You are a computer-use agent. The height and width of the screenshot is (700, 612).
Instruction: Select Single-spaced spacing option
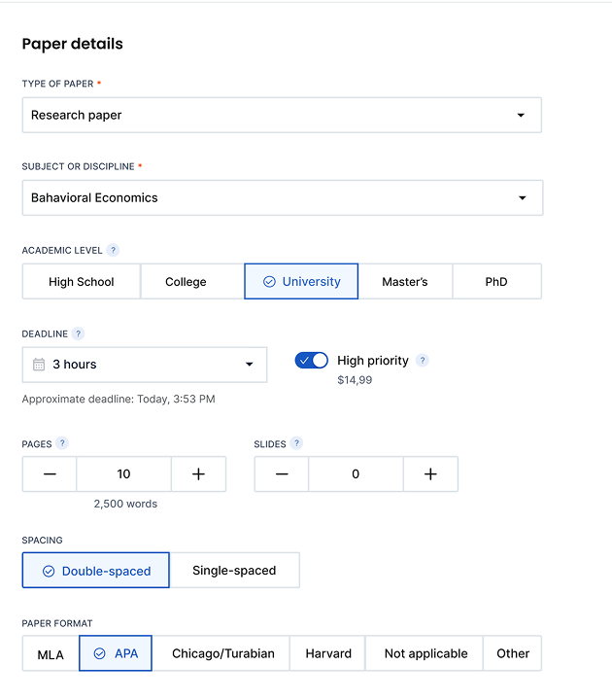(234, 571)
